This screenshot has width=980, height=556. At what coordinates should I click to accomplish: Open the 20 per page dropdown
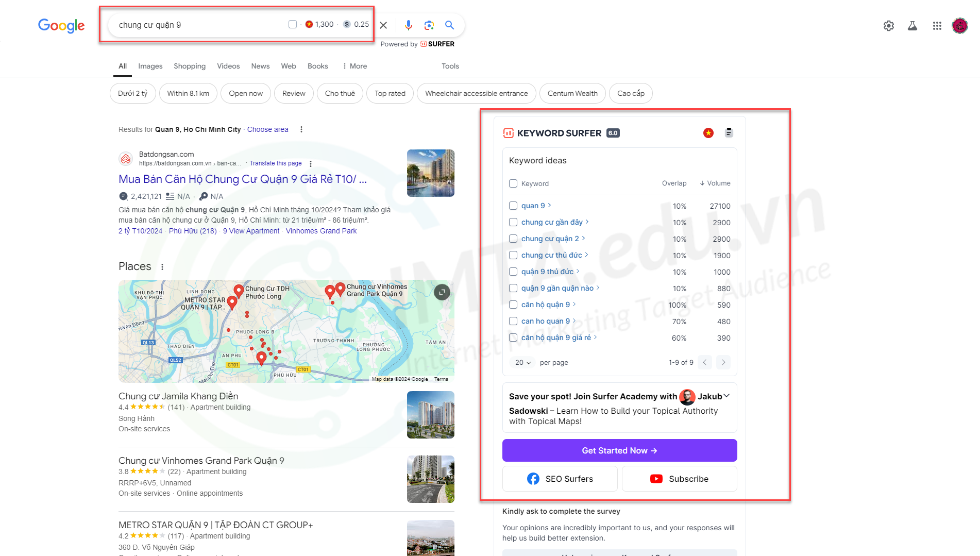[x=522, y=362]
